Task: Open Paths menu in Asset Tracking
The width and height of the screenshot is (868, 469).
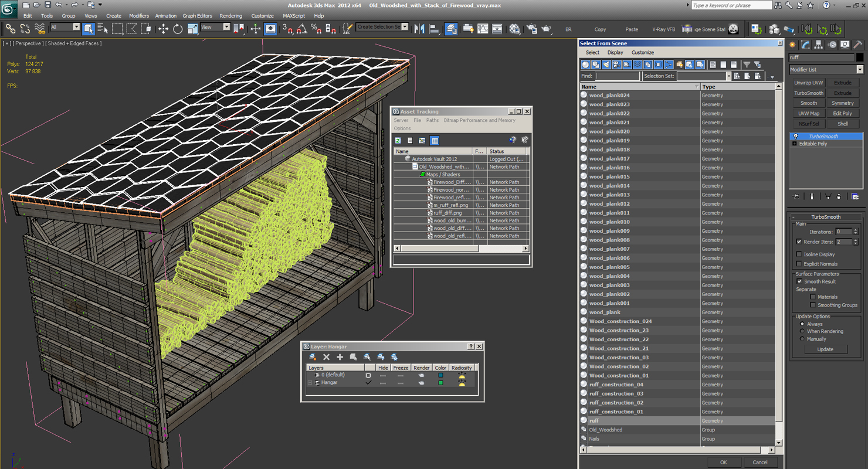Action: pyautogui.click(x=432, y=120)
